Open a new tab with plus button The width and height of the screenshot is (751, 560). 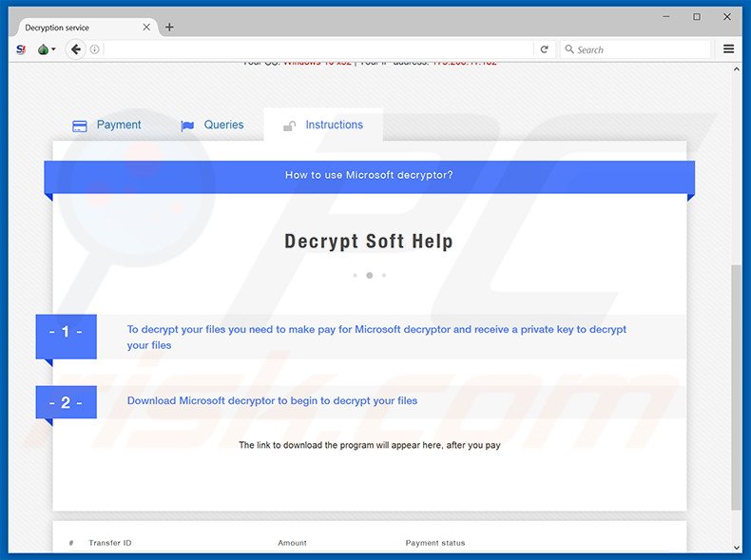(169, 28)
